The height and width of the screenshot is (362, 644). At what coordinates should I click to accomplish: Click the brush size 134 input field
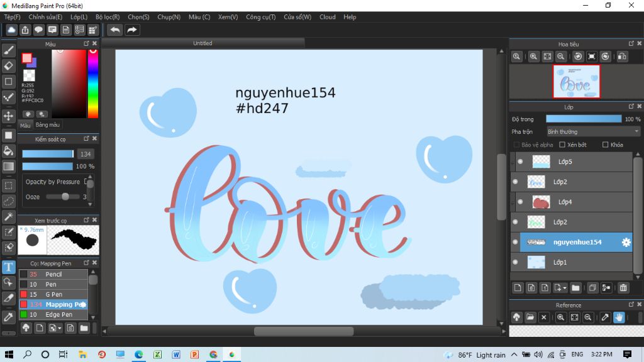(x=86, y=154)
